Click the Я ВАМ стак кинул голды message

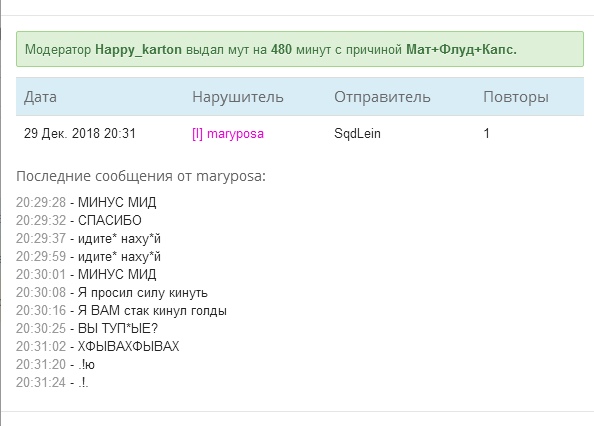(x=121, y=311)
